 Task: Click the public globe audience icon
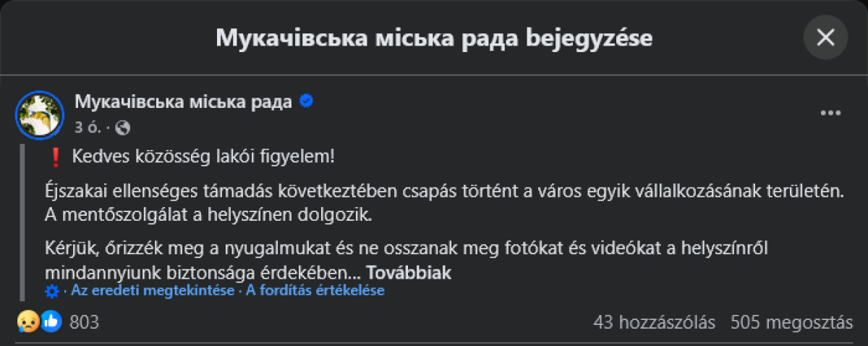(123, 128)
